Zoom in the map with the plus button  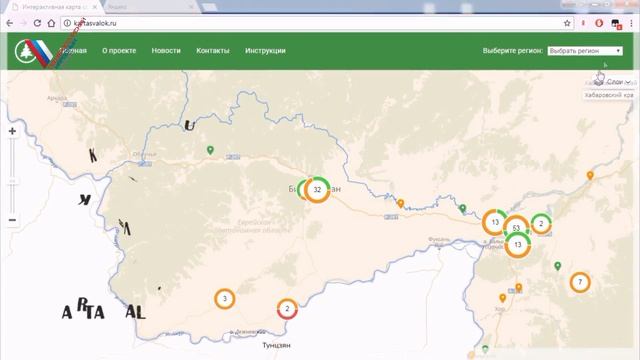pos(12,131)
